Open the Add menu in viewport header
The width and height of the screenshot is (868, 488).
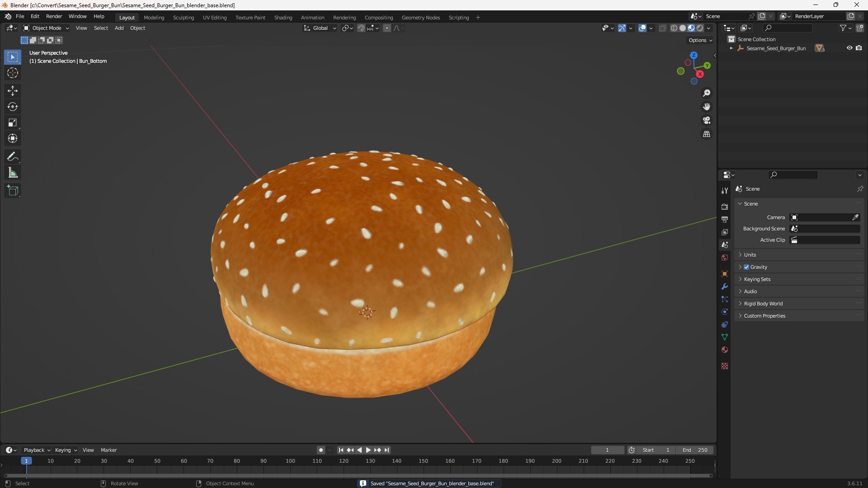point(119,28)
